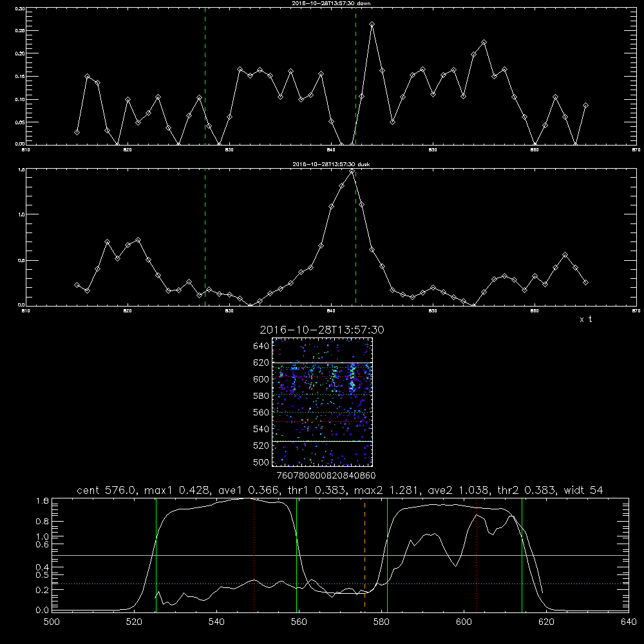
Task: Click the solid horizontal threshold line in bottom plot
Action: (341, 555)
